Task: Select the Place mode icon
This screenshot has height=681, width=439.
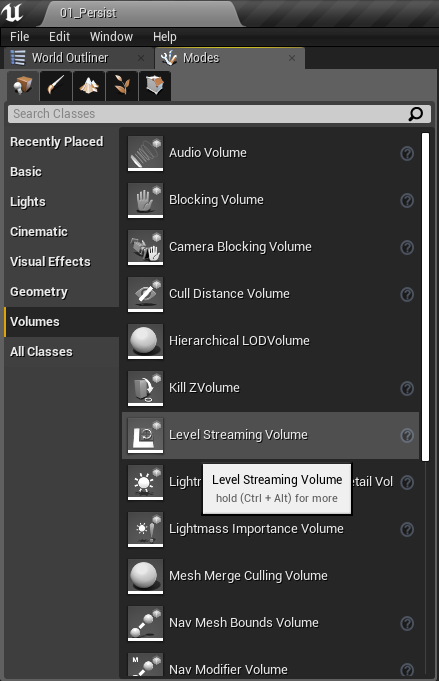Action: [x=23, y=86]
